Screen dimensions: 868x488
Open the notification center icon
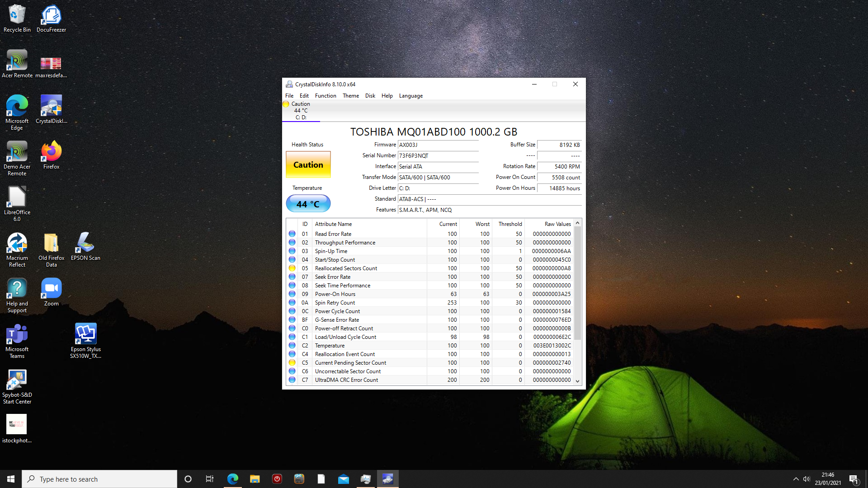click(x=854, y=479)
